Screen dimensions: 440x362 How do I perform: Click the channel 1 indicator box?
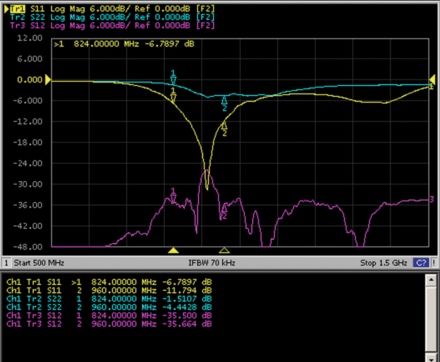point(6,263)
